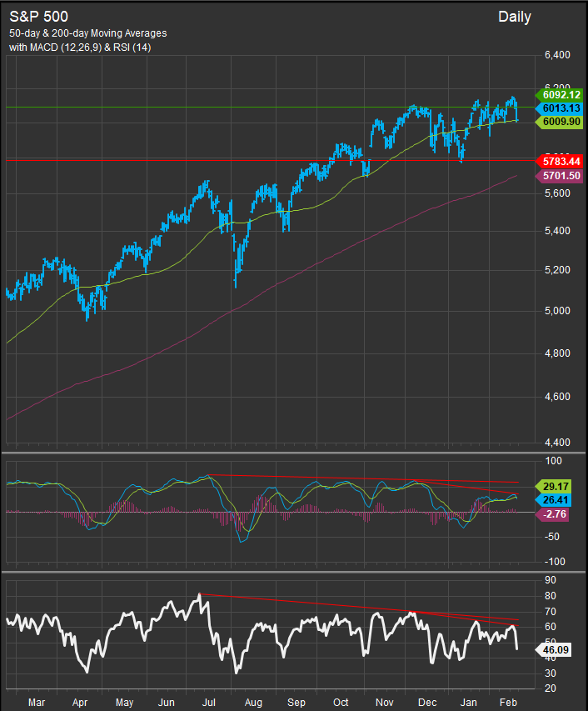
Task: Click the 6,400 price axis label
Action: pos(557,55)
